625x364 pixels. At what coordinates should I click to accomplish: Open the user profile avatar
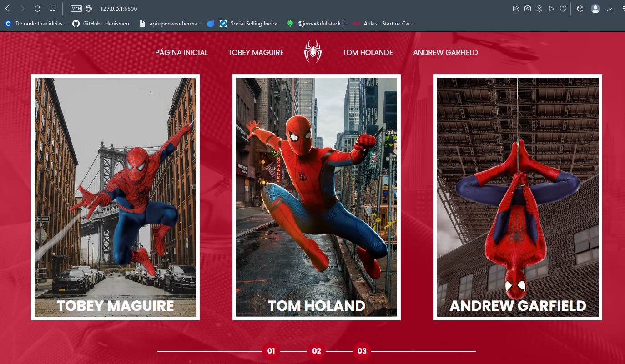pos(595,9)
